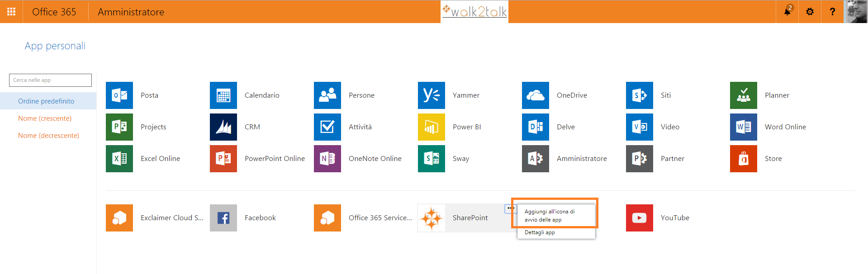The height and width of the screenshot is (274, 868).
Task: Choose Aggiungi all'icona di avvio delle app
Action: point(556,216)
